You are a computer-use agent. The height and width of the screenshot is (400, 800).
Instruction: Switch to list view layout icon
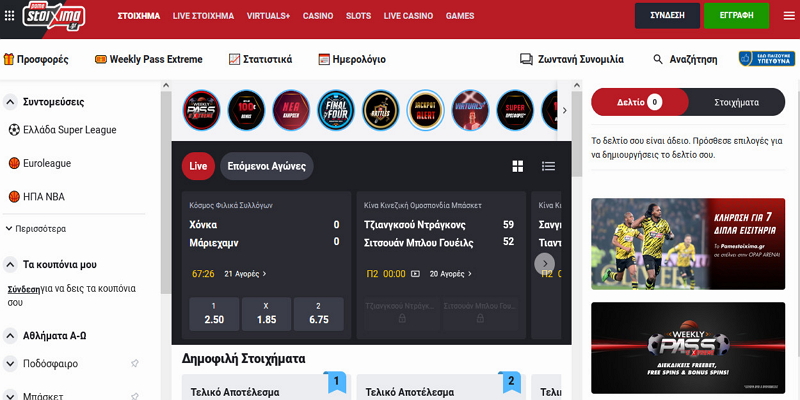click(x=548, y=166)
